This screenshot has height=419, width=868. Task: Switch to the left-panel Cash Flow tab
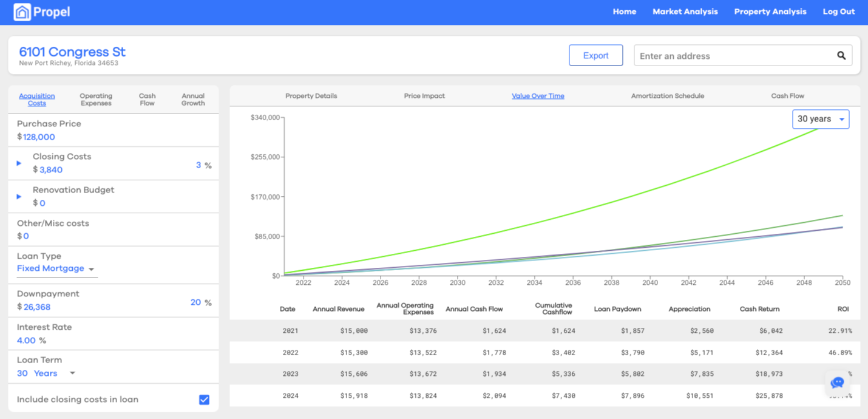[147, 100]
